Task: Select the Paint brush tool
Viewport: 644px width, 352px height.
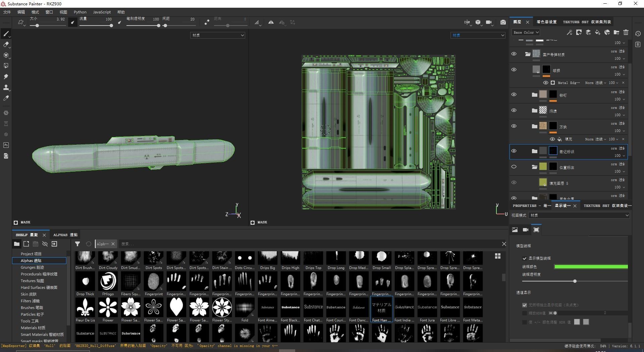Action: [6, 34]
